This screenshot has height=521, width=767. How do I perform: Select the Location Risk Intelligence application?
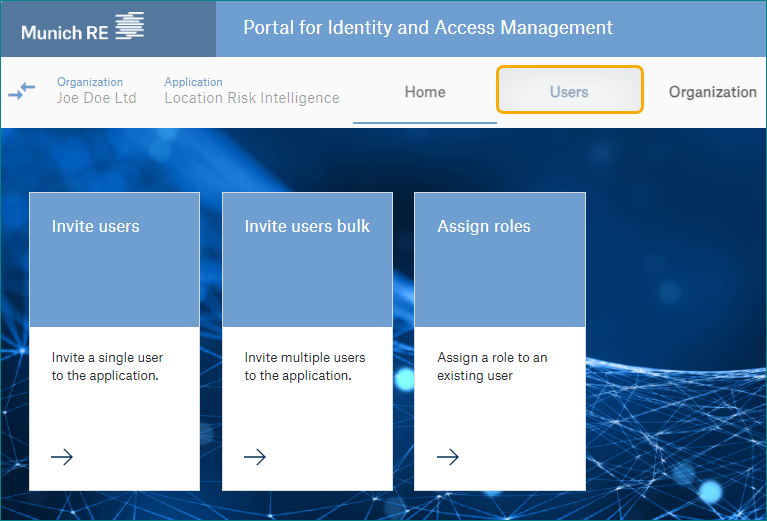[252, 97]
